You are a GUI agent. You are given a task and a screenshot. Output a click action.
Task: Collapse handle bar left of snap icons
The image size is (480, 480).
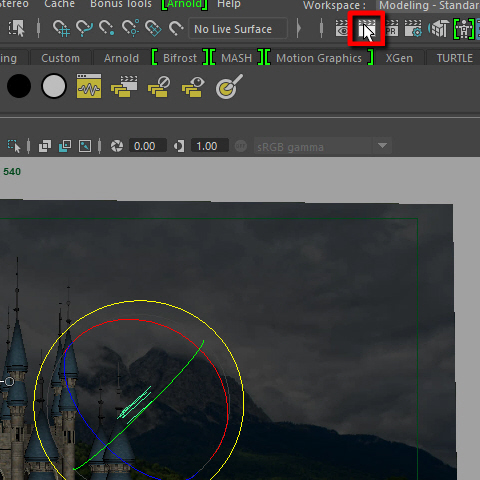(x=38, y=28)
